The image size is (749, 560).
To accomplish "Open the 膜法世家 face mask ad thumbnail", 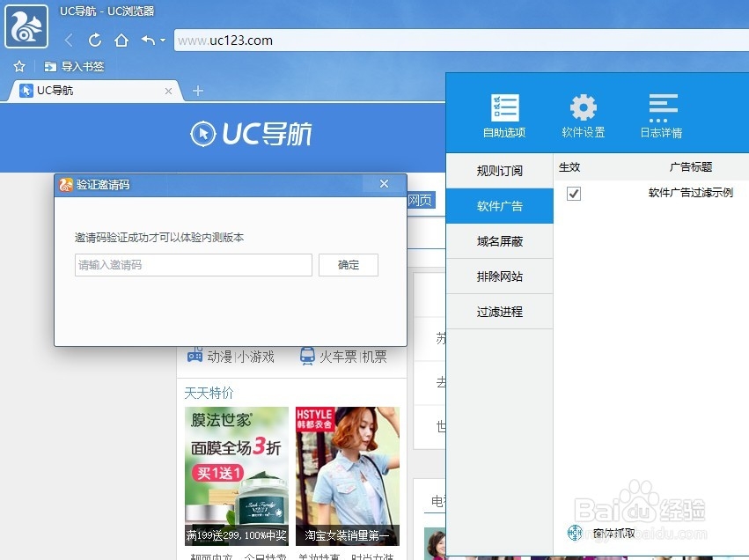I will click(x=237, y=475).
